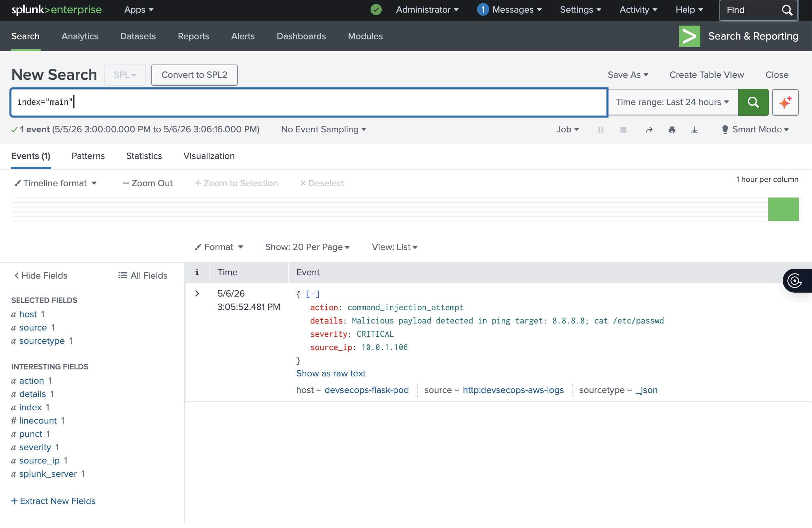
Task: Click Create Table View
Action: pyautogui.click(x=707, y=75)
